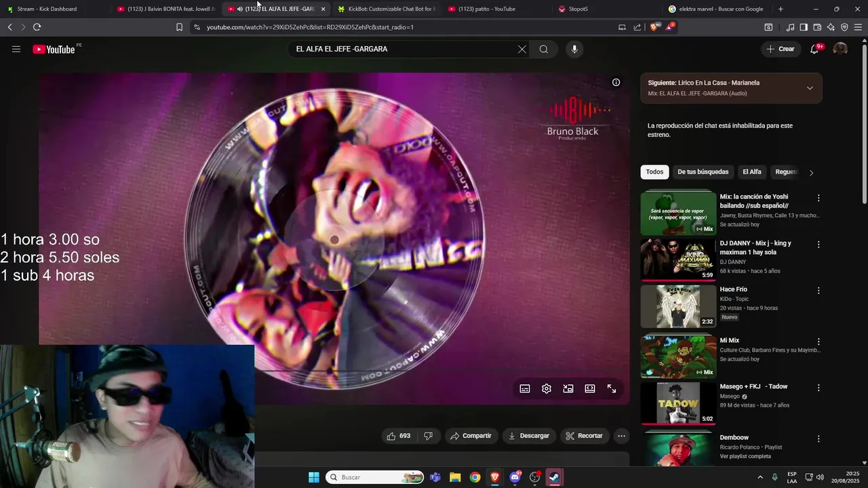Open Ver playlist completa link

click(745, 456)
